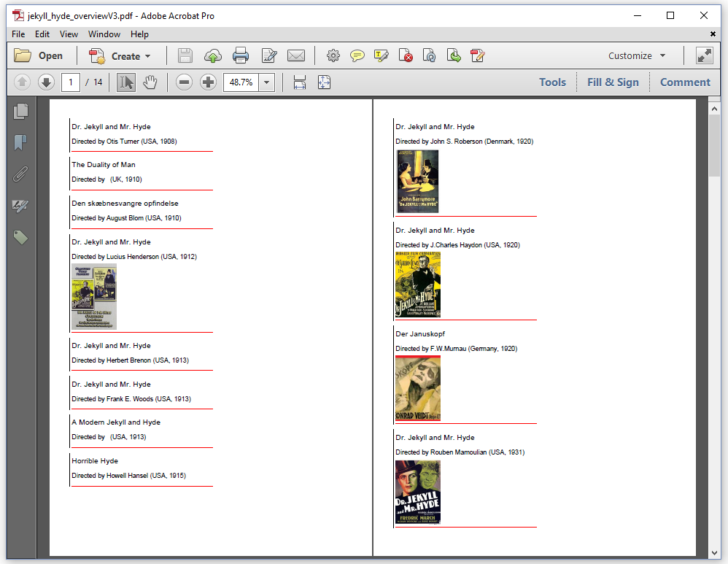Click the Zoom in plus button
728x564 pixels.
(x=208, y=82)
